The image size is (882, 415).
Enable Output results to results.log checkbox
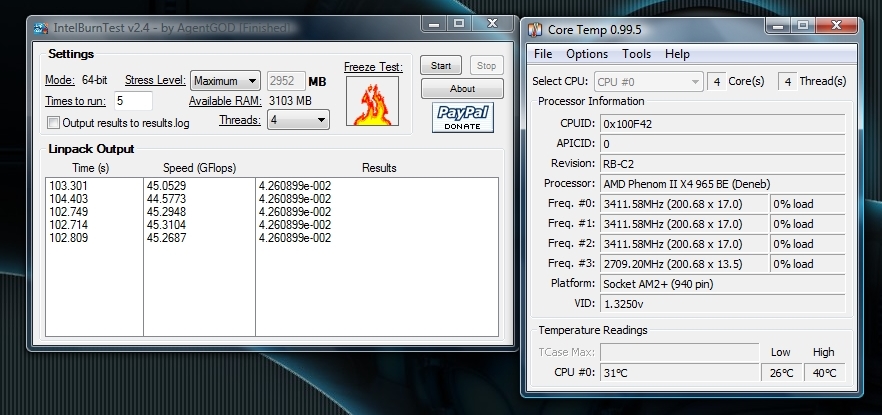pos(53,123)
